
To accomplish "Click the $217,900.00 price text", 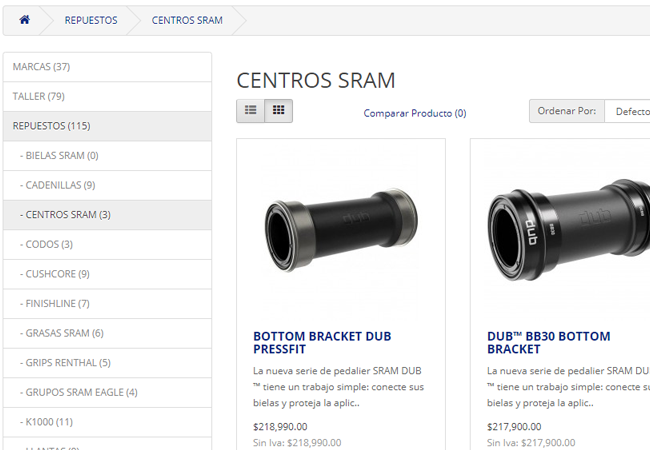I will pyautogui.click(x=514, y=427).
